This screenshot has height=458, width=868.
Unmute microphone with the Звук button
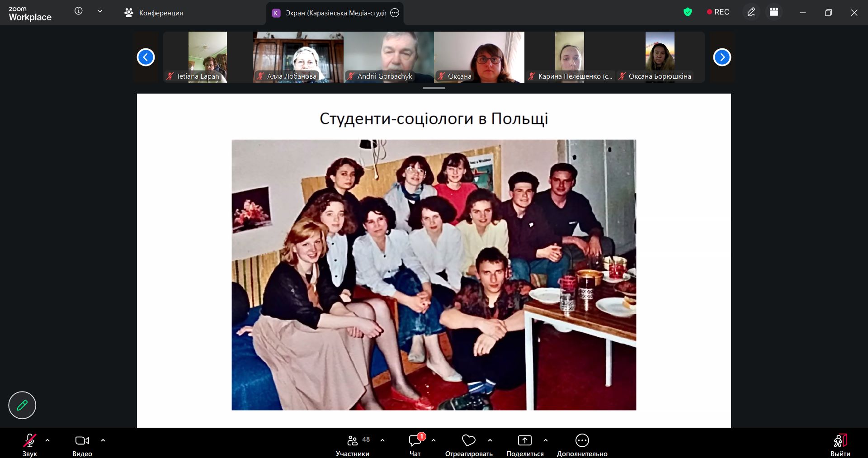pyautogui.click(x=30, y=445)
